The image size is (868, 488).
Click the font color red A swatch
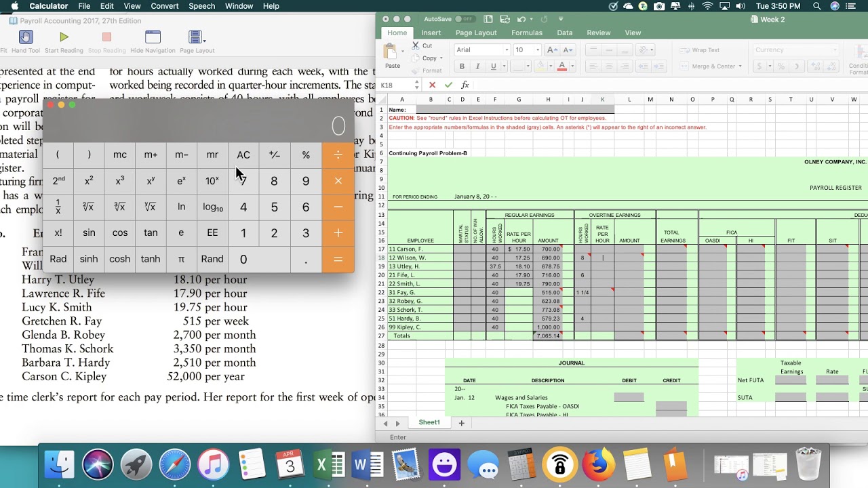pyautogui.click(x=562, y=66)
